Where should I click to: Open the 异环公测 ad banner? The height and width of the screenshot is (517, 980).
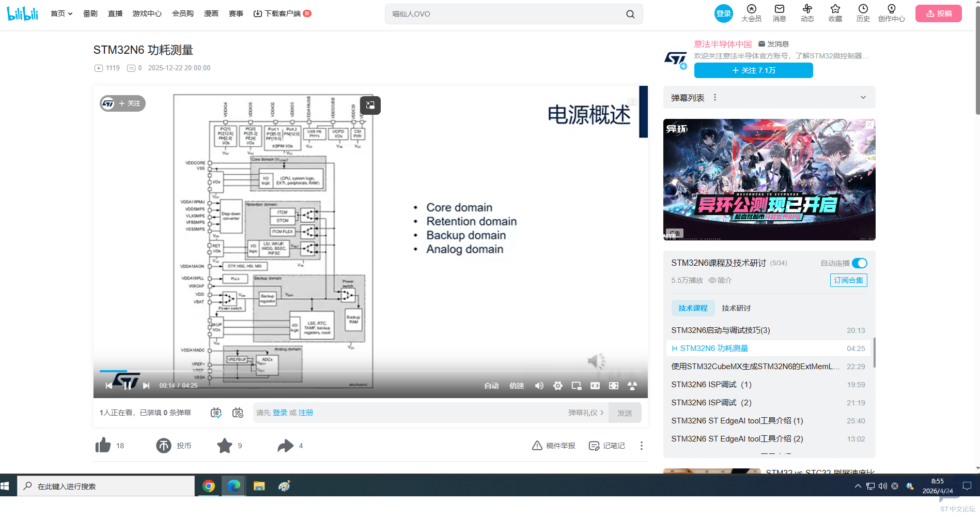tap(769, 179)
